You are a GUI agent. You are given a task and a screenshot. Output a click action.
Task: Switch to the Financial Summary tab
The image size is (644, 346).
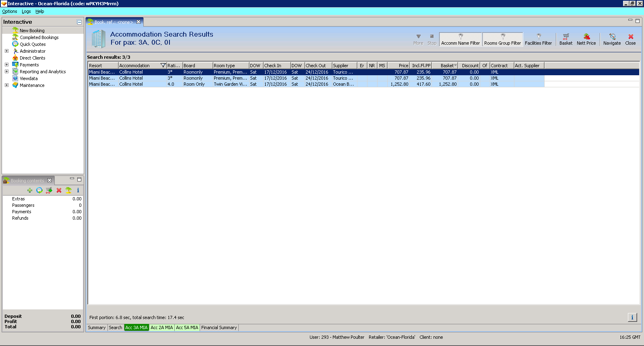pos(219,327)
